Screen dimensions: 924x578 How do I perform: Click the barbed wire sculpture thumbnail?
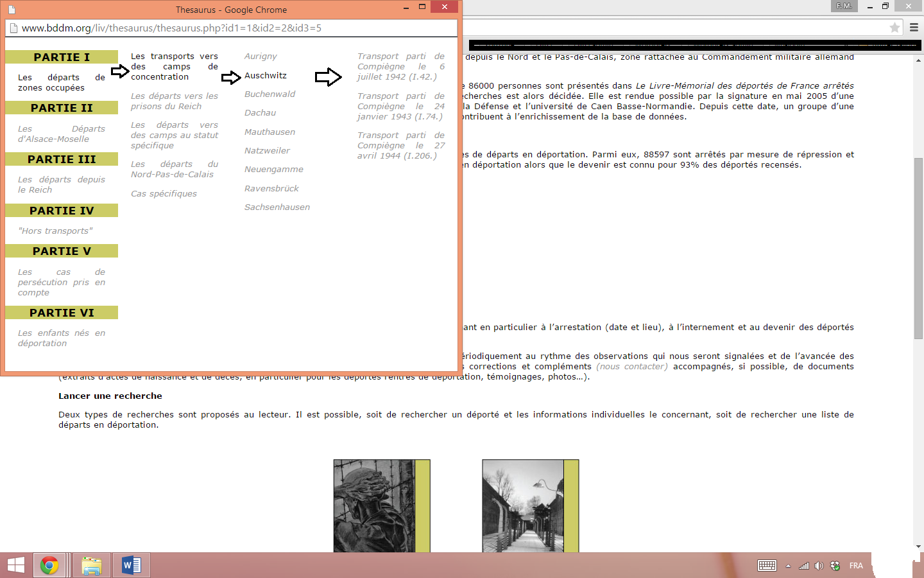(x=375, y=505)
